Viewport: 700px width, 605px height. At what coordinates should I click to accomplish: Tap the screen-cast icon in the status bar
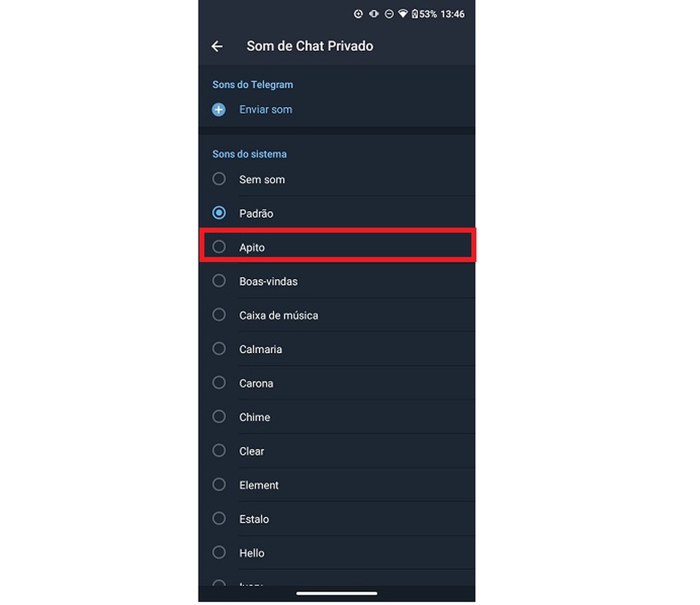(x=359, y=14)
